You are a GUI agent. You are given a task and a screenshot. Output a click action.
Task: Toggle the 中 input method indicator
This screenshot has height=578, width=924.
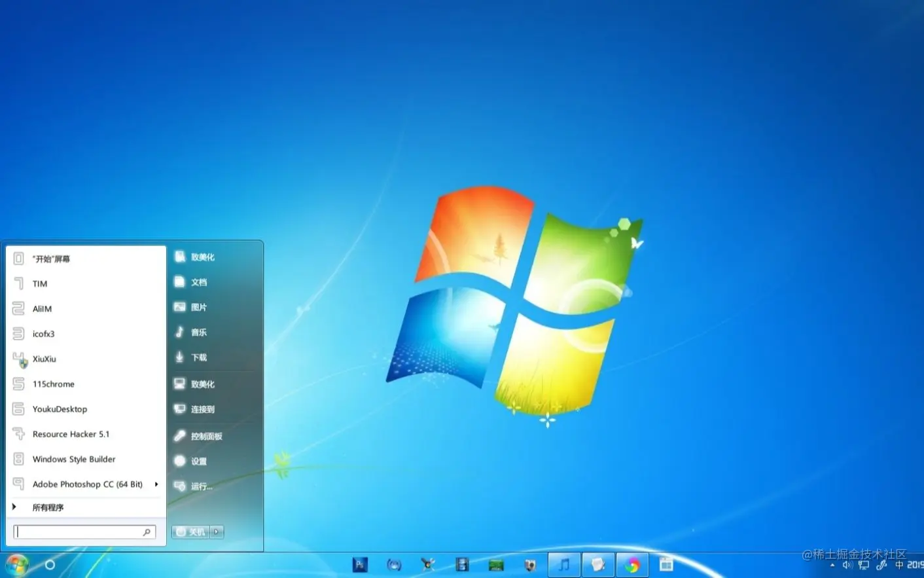(x=899, y=565)
